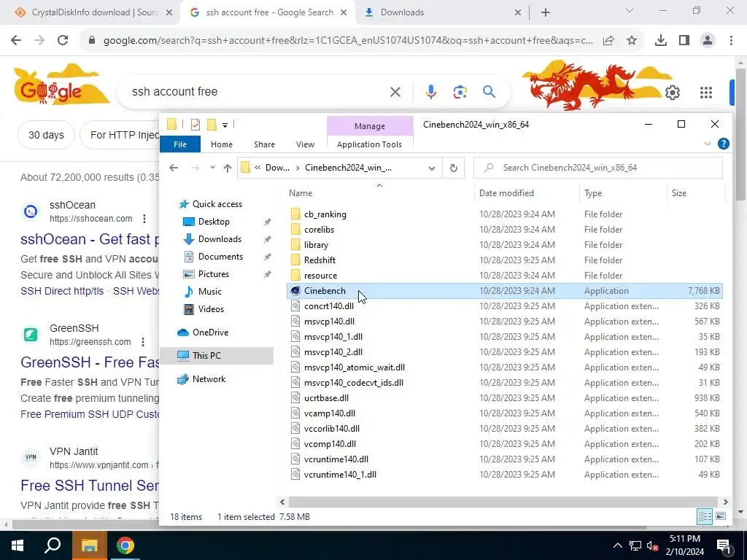Sort by Date modified column
This screenshot has width=747, height=560.
pyautogui.click(x=506, y=192)
